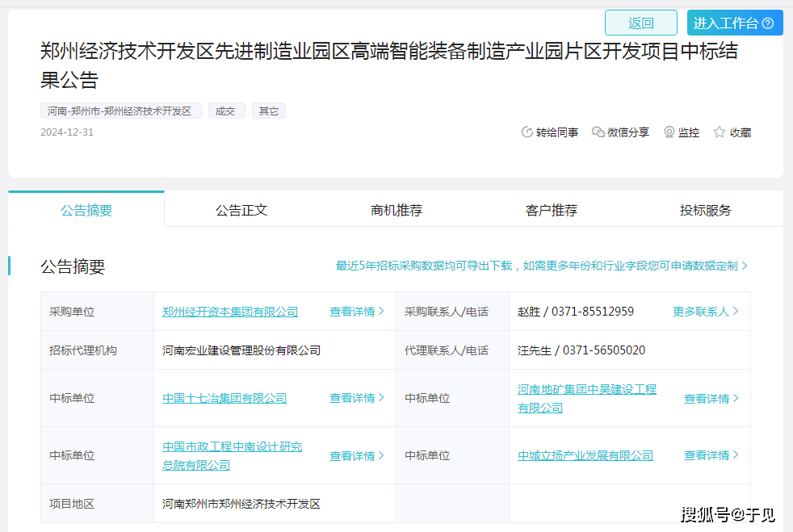Click the 成交 tag

[x=227, y=111]
